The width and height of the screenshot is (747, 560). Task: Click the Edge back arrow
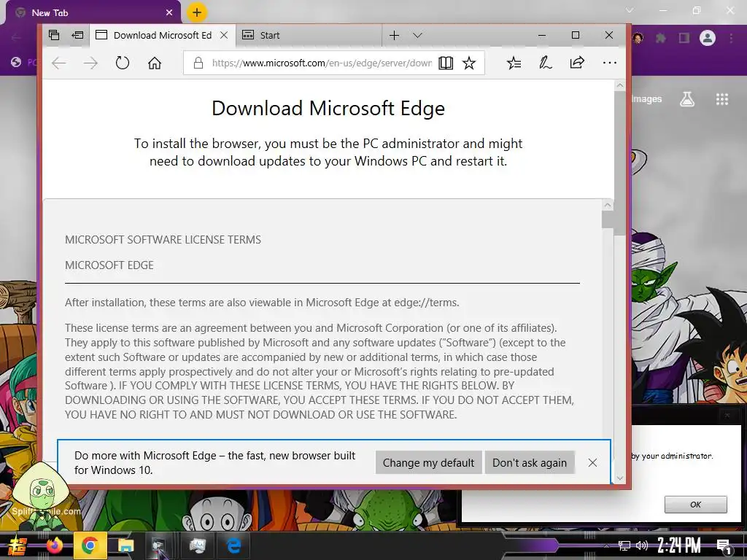58,63
